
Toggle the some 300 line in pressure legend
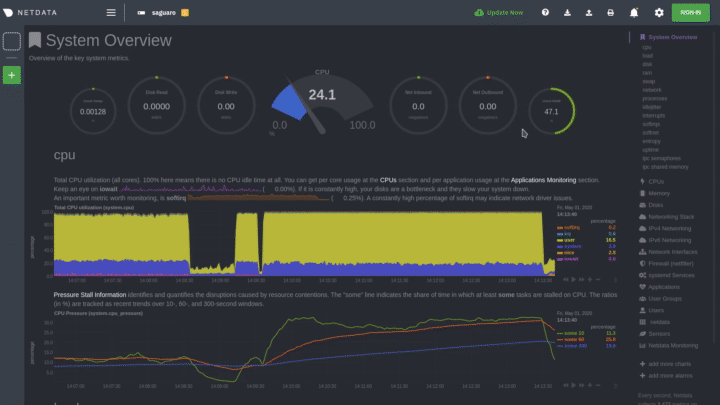572,346
